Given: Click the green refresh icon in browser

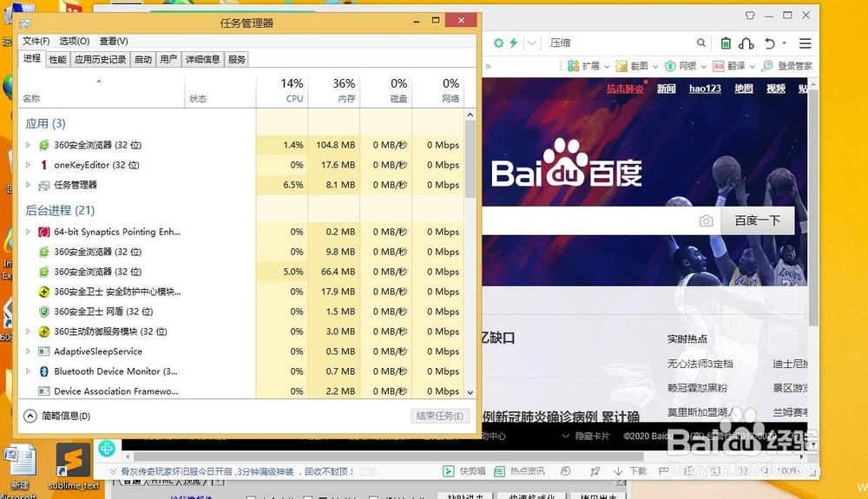Looking at the screenshot, I should 499,43.
